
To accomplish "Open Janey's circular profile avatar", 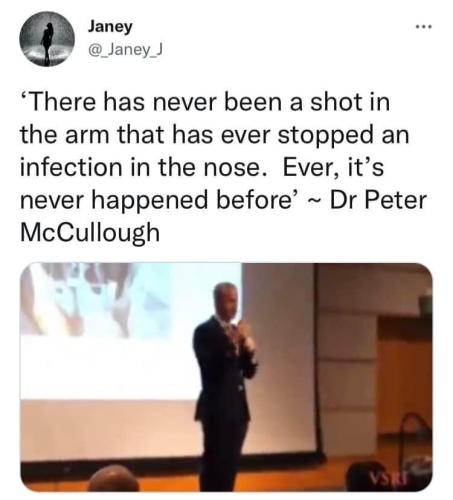I will (47, 39).
